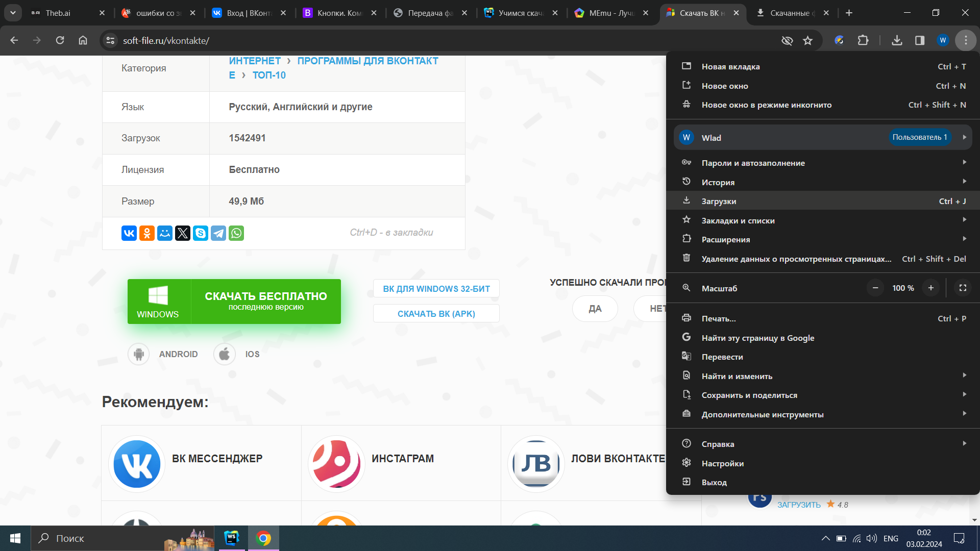980x551 pixels.
Task: Close Chrome three-dot menu button
Action: [966, 40]
